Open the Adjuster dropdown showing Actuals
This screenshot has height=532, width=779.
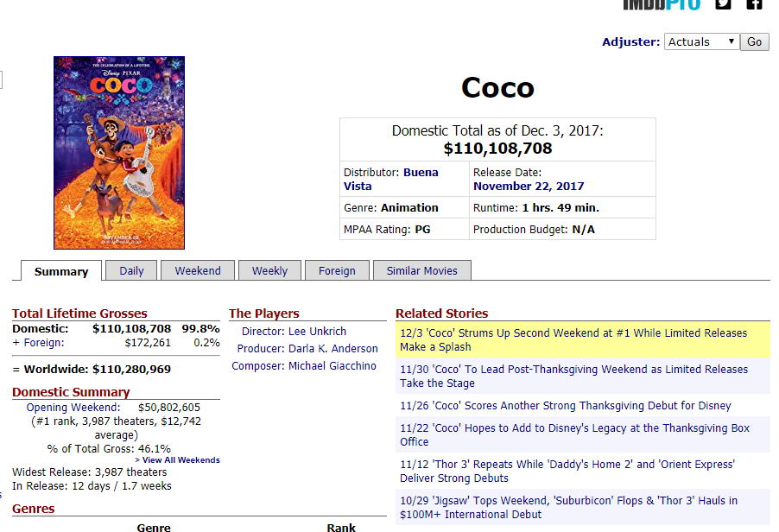pos(701,41)
